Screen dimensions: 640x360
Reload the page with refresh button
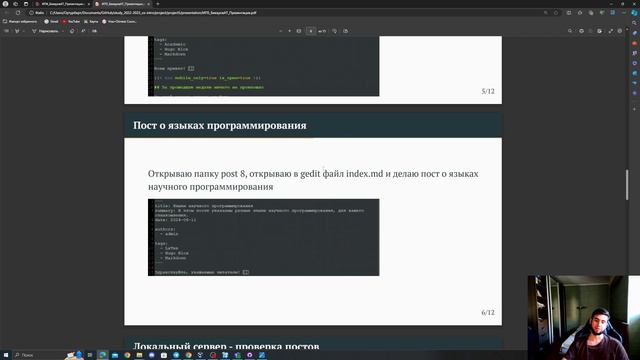pyautogui.click(x=18, y=13)
